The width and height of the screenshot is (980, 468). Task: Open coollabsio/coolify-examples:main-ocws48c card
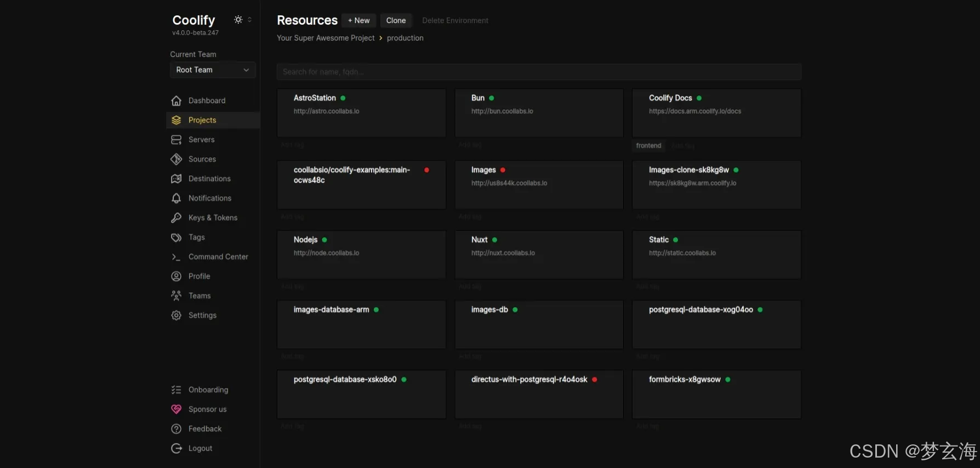[x=361, y=185]
